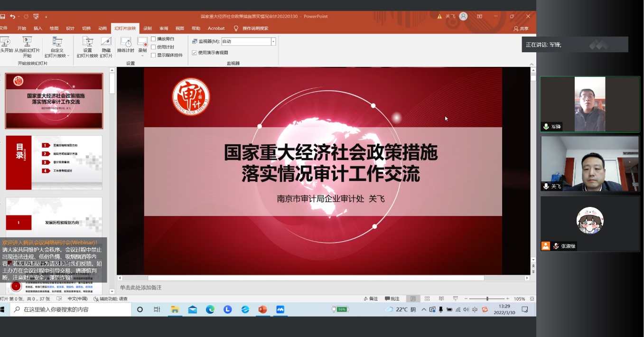Expand the 录制 dropdown in ribbon
Screen dimensions: 644x337
142,51
